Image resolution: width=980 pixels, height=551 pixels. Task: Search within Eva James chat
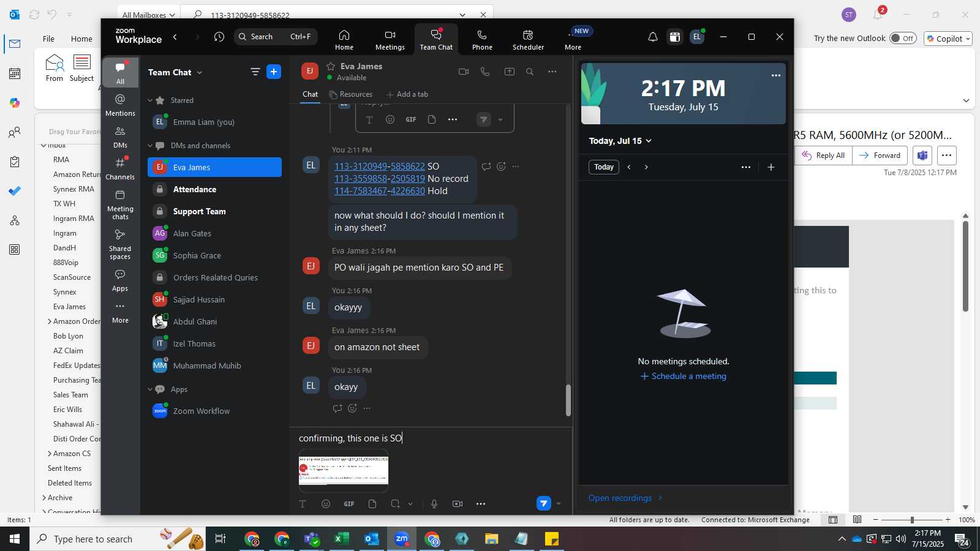(530, 72)
